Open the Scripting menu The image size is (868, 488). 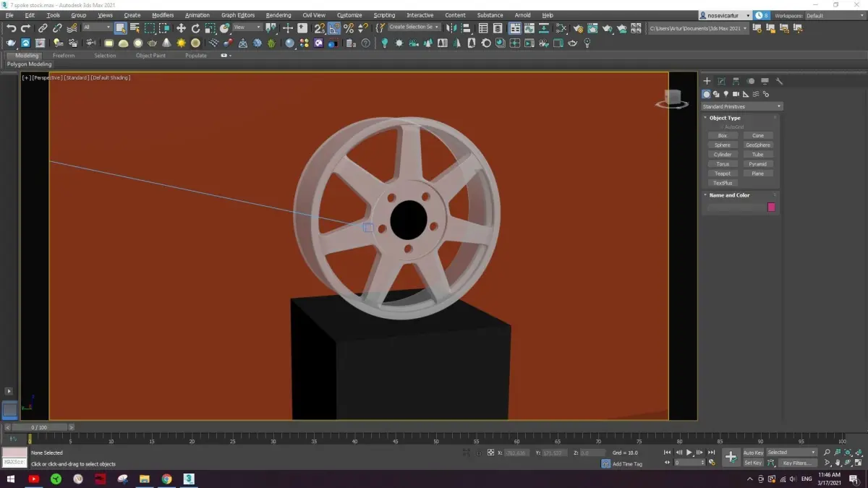click(384, 15)
